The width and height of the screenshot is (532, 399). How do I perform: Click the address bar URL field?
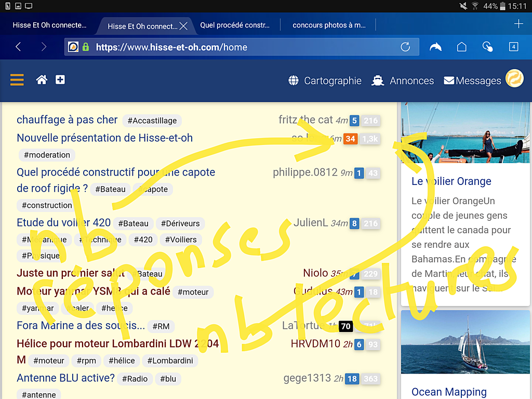click(x=242, y=47)
